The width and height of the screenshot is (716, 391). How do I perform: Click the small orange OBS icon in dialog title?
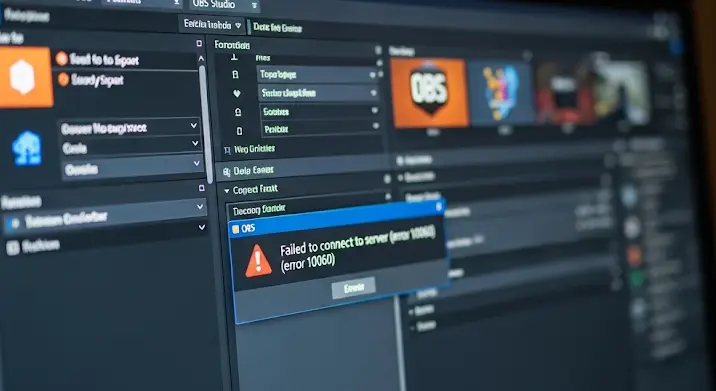click(236, 229)
